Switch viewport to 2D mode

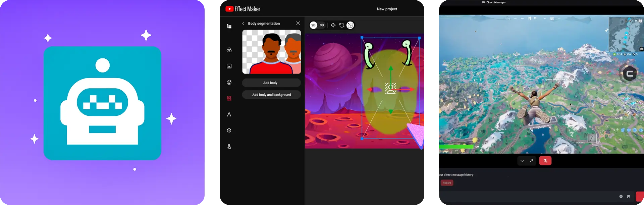click(x=313, y=25)
